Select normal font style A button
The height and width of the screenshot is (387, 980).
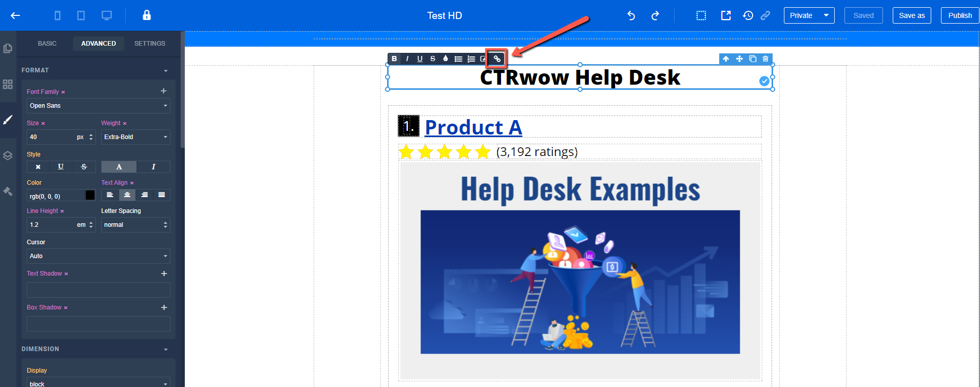119,167
